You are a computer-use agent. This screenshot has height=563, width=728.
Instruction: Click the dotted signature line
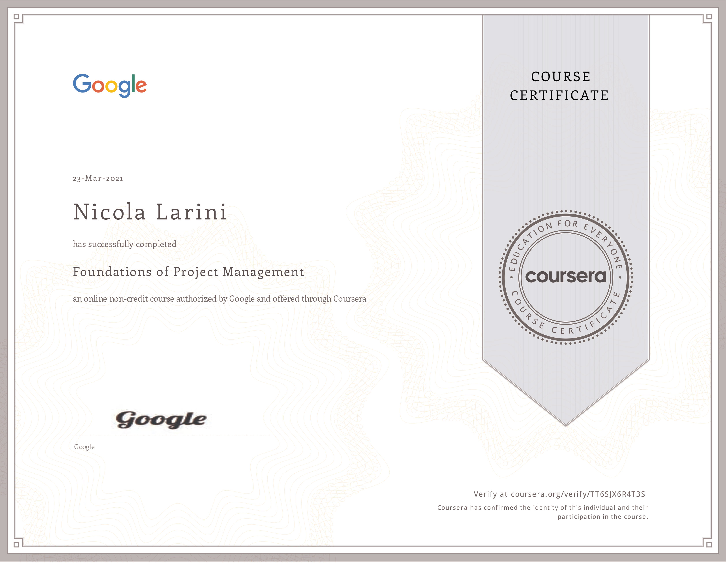pyautogui.click(x=170, y=435)
